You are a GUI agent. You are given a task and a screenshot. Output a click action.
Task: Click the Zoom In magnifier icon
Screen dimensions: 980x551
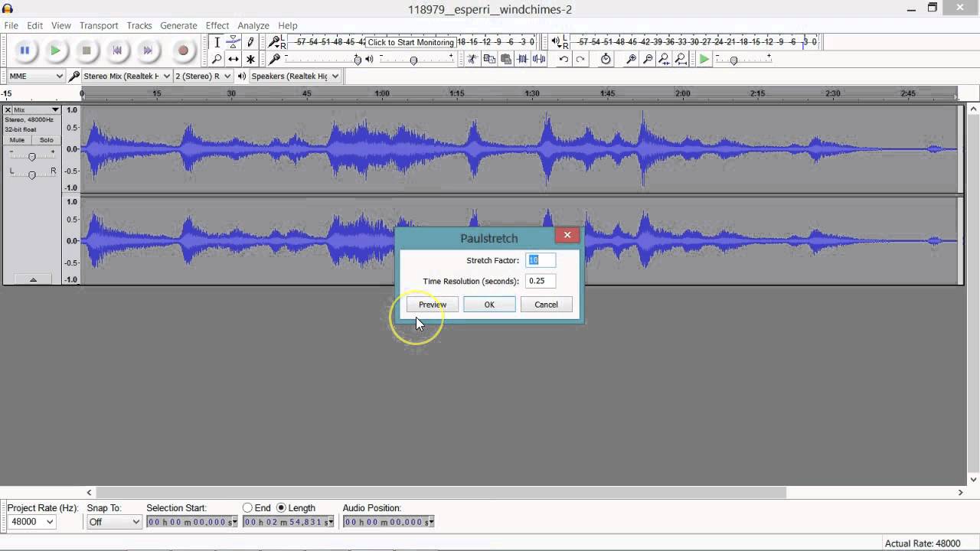pyautogui.click(x=631, y=59)
